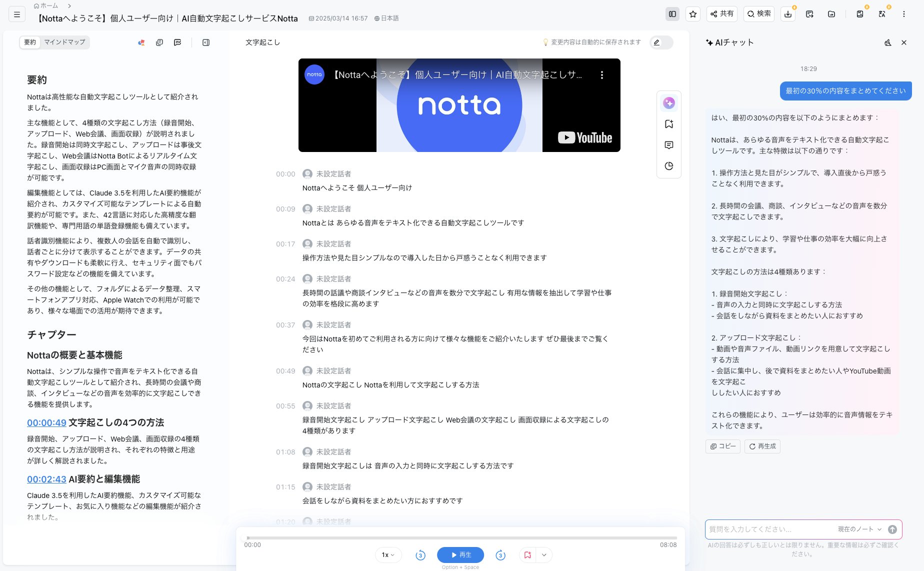Screen dimensions: 924x571
Task: Click the transcript export icon in top toolbar
Action: (x=809, y=14)
